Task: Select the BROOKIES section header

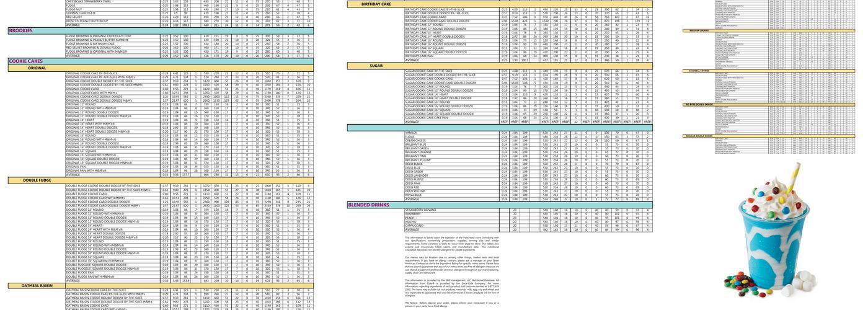Action: pos(20,30)
